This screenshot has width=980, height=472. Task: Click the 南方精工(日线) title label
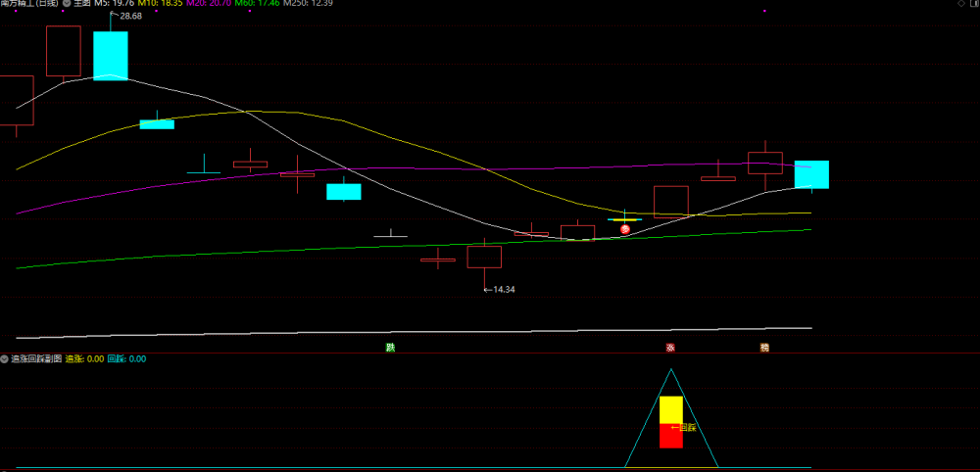click(29, 3)
